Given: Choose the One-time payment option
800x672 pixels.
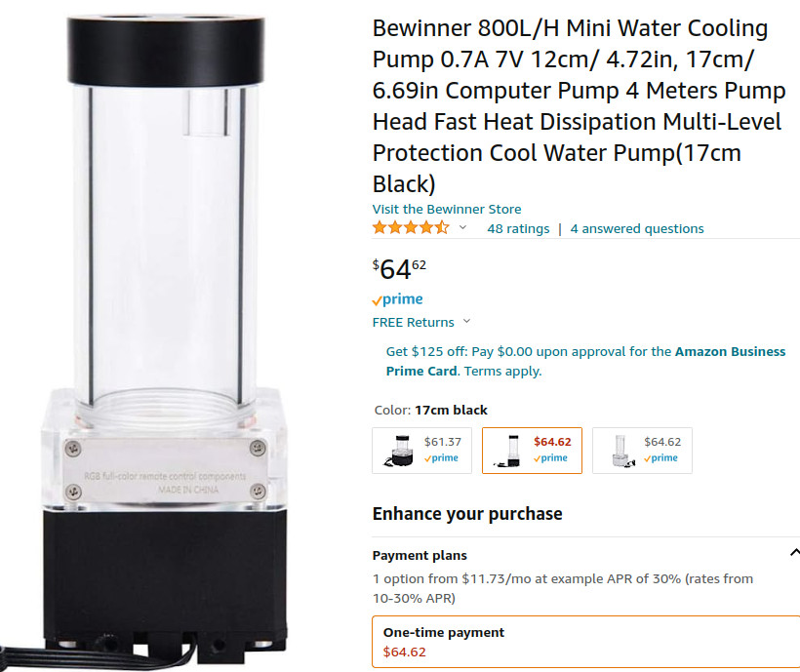Looking at the screenshot, I should pos(586,642).
